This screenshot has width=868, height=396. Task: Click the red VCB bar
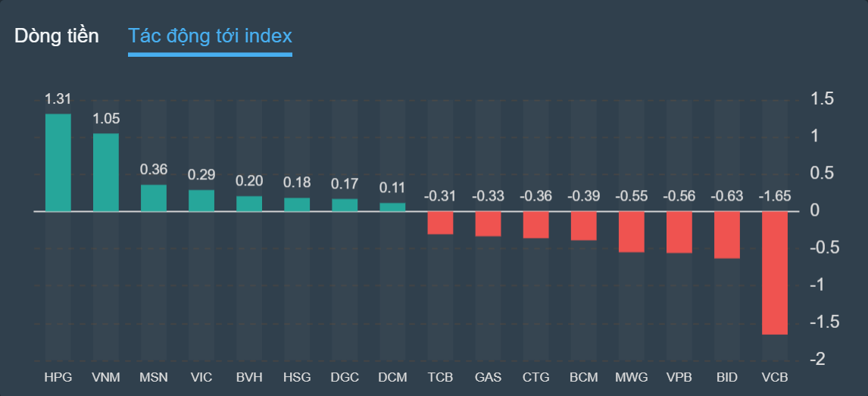click(775, 273)
